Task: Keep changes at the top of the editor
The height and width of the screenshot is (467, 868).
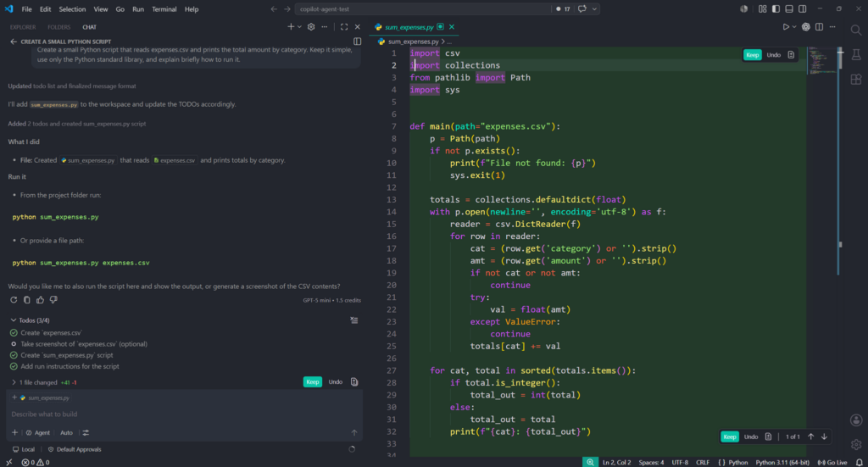Action: [x=753, y=55]
